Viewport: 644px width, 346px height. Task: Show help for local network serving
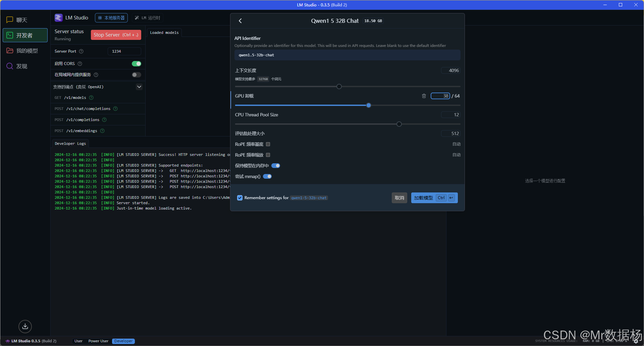pyautogui.click(x=96, y=75)
